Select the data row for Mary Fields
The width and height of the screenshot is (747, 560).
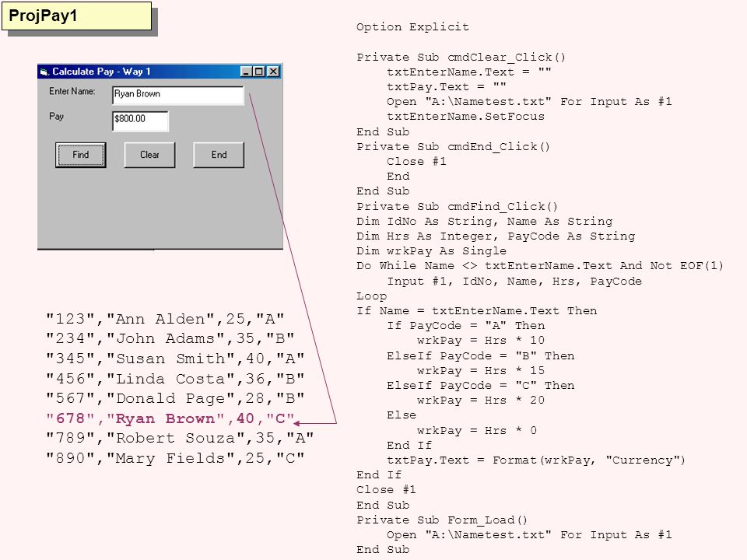pyautogui.click(x=175, y=458)
